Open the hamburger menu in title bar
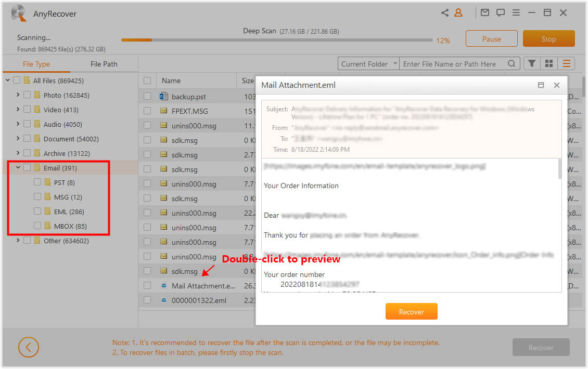Image resolution: width=588 pixels, height=369 pixels. tap(516, 13)
